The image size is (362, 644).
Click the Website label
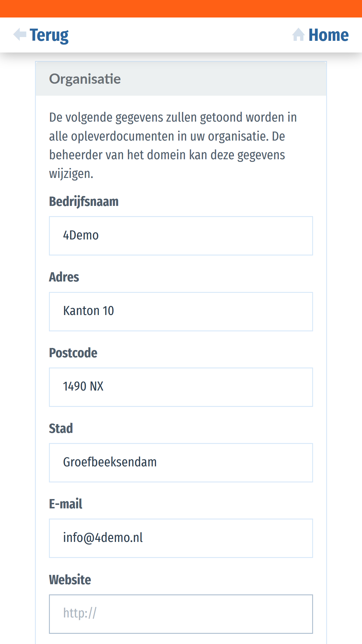tap(70, 580)
